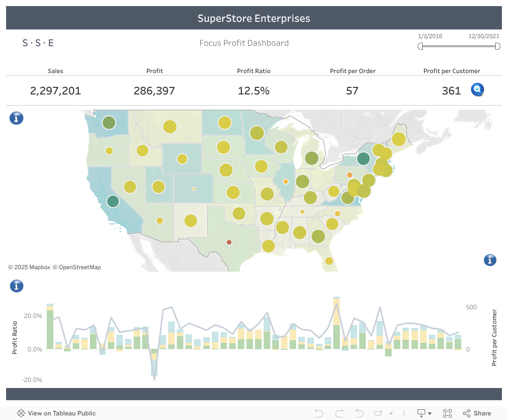508x420 pixels.
Task: Click the info icon at map bottom-right
Action: click(490, 260)
